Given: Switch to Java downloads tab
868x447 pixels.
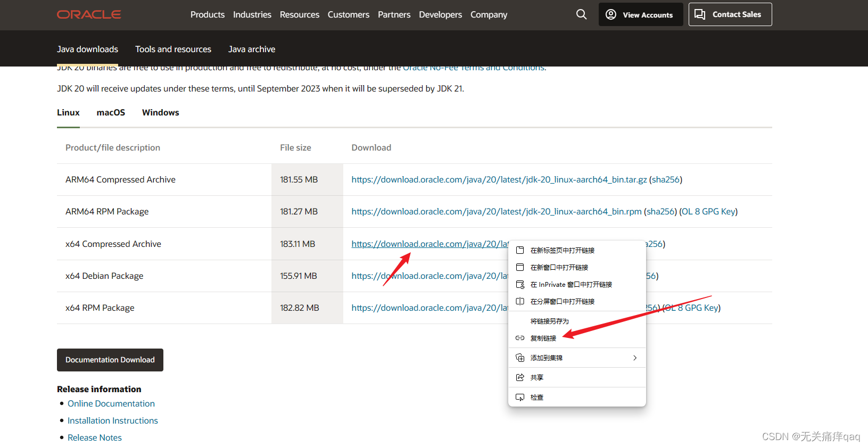Looking at the screenshot, I should pos(88,49).
